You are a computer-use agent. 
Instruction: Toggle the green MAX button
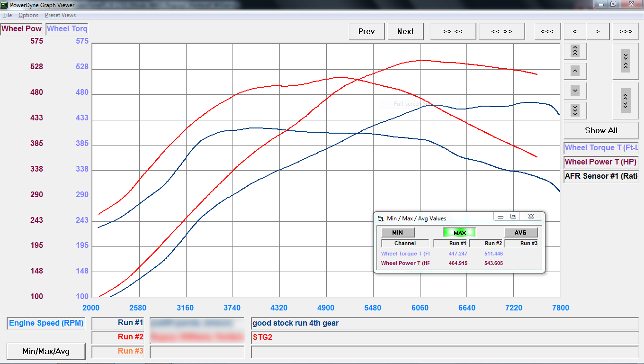coord(459,233)
